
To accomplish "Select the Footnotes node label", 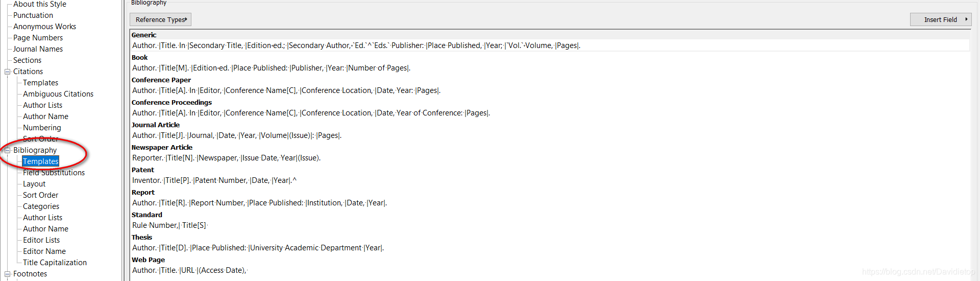I will 30,274.
